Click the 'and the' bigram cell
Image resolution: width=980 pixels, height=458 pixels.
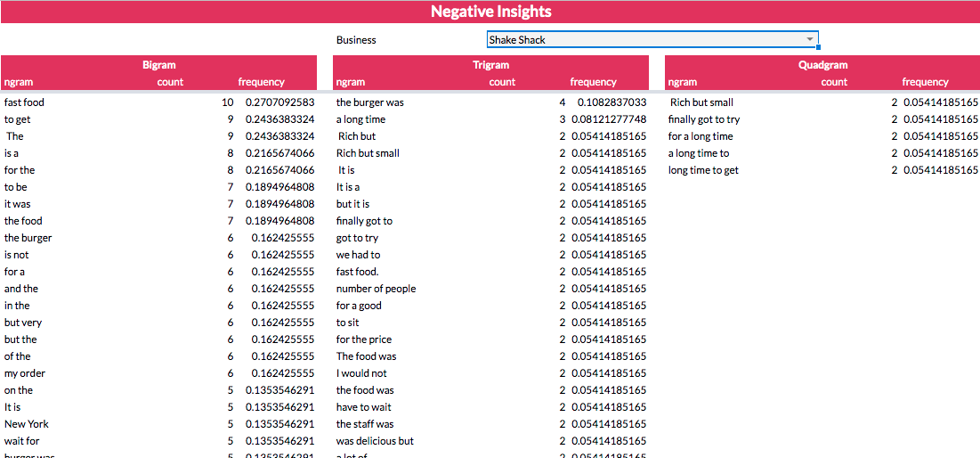[21, 289]
